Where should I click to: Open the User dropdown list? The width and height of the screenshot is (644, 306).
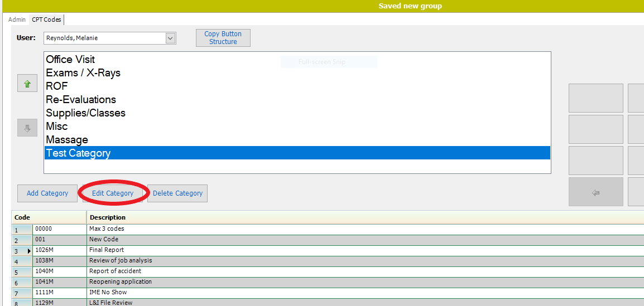(170, 38)
